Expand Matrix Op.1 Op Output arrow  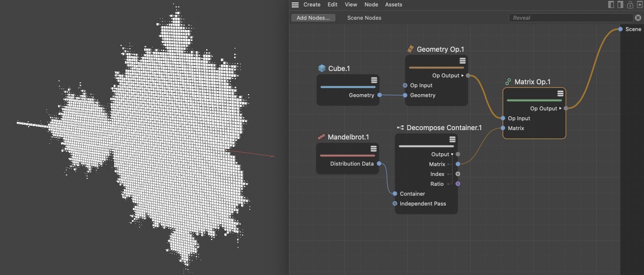560,109
